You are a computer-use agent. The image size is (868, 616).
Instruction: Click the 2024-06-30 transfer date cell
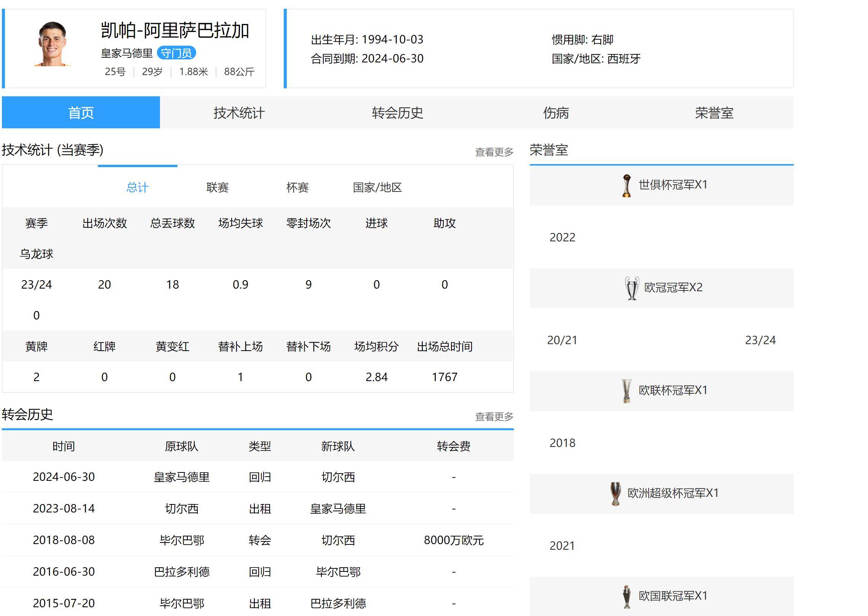64,477
